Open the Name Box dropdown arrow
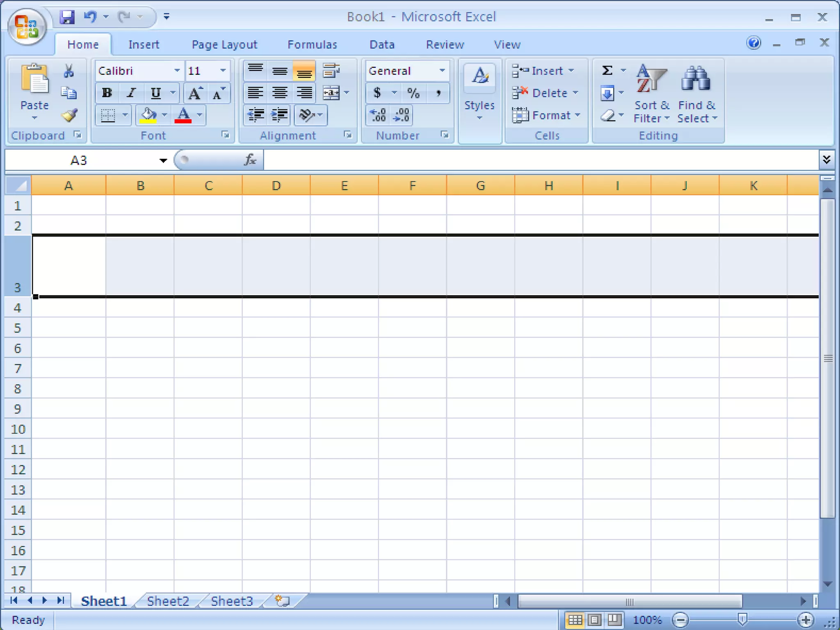 coord(163,160)
